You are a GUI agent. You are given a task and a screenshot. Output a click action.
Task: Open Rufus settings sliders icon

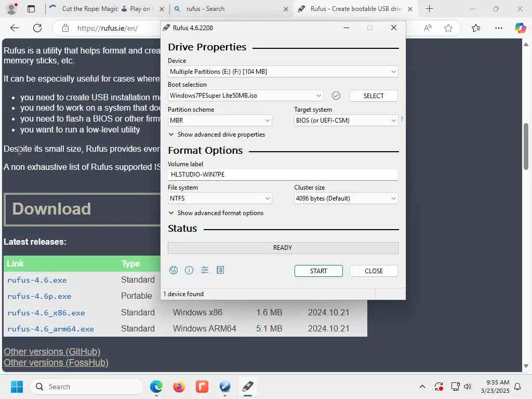205,270
